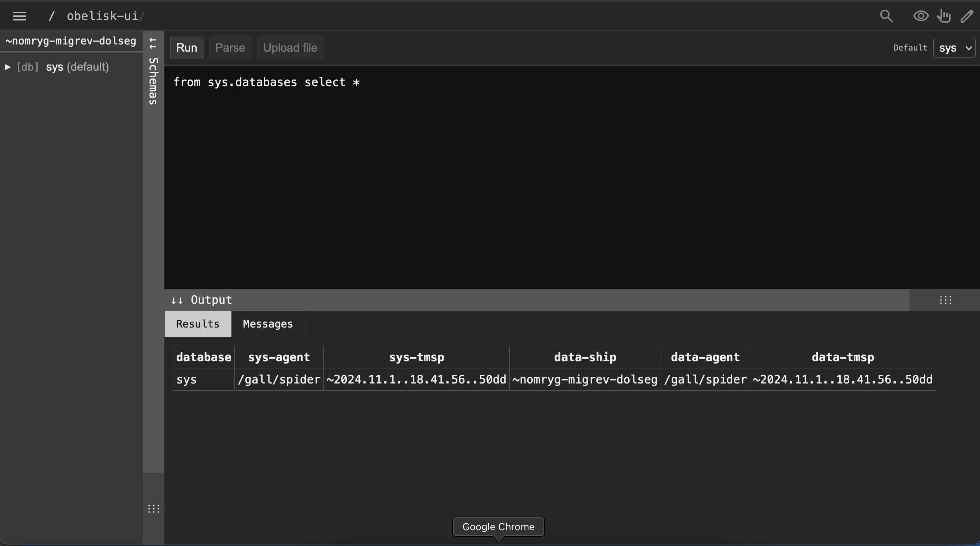Switch to the Messages tab
The width and height of the screenshot is (980, 546).
[268, 324]
